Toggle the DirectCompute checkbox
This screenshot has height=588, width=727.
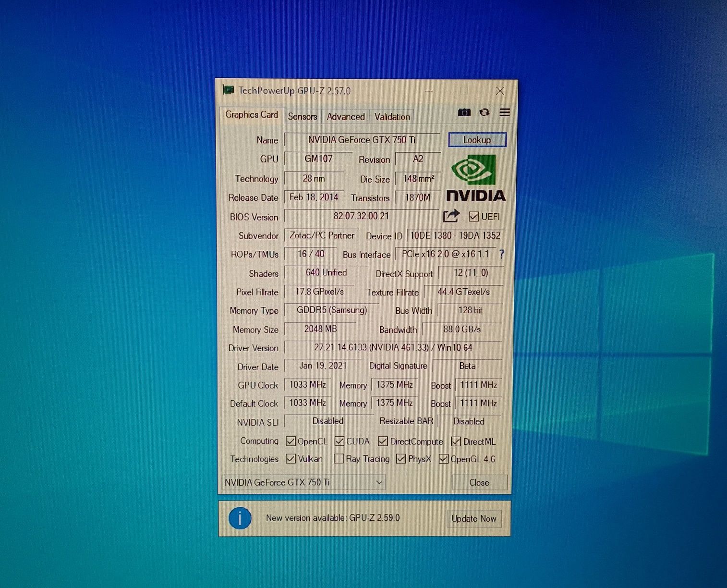click(383, 441)
